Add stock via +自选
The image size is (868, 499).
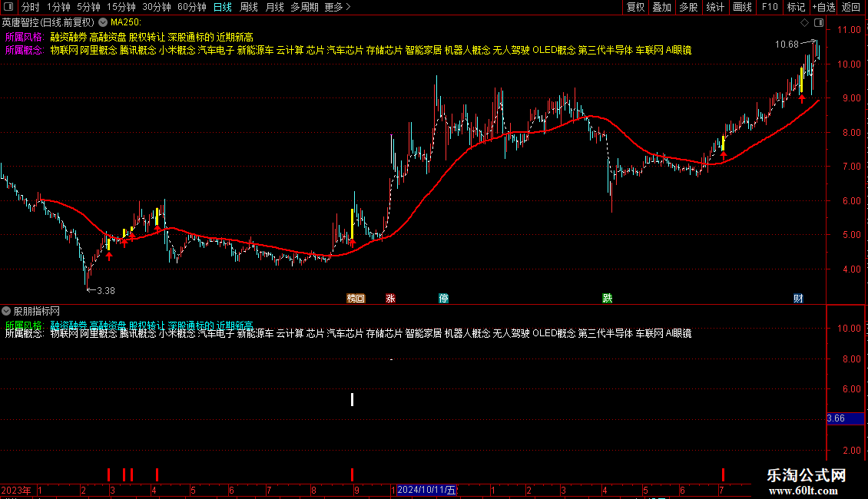point(823,7)
